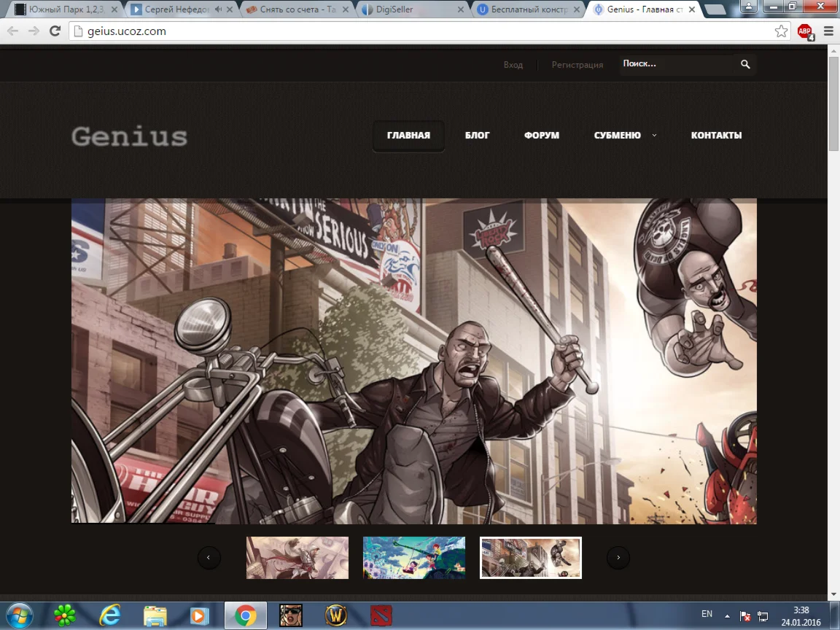
Task: Open the ФОРУМ menu item
Action: (x=542, y=136)
